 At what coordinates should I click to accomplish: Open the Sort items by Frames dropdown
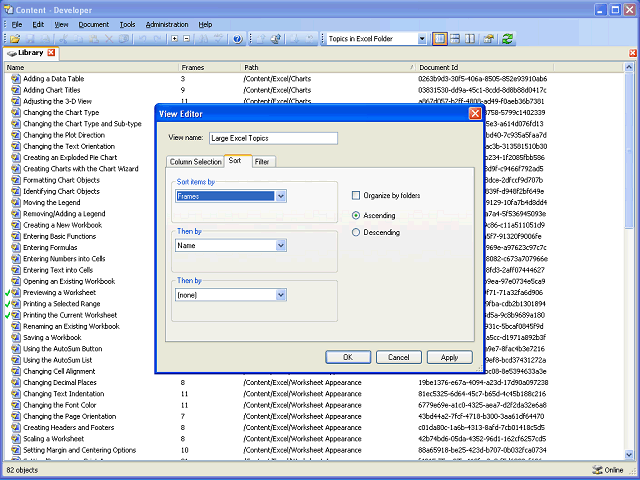(x=281, y=196)
